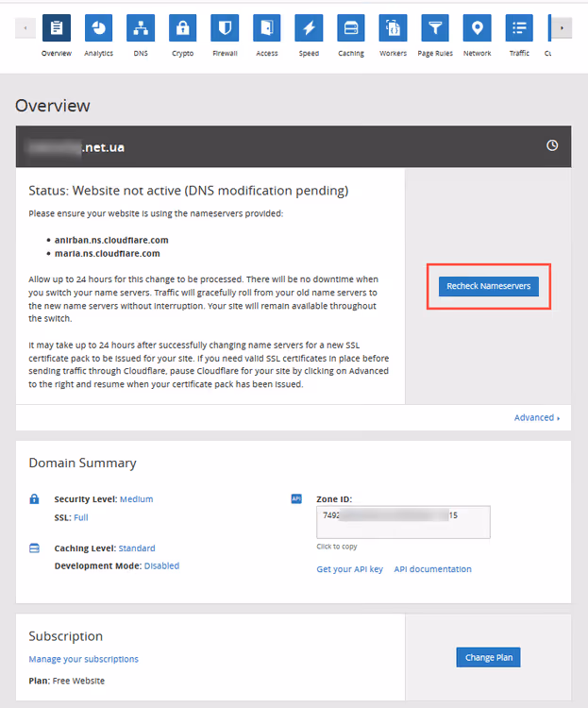Image resolution: width=588 pixels, height=708 pixels.
Task: Click the 'Click to copy' hint text
Action: [336, 547]
